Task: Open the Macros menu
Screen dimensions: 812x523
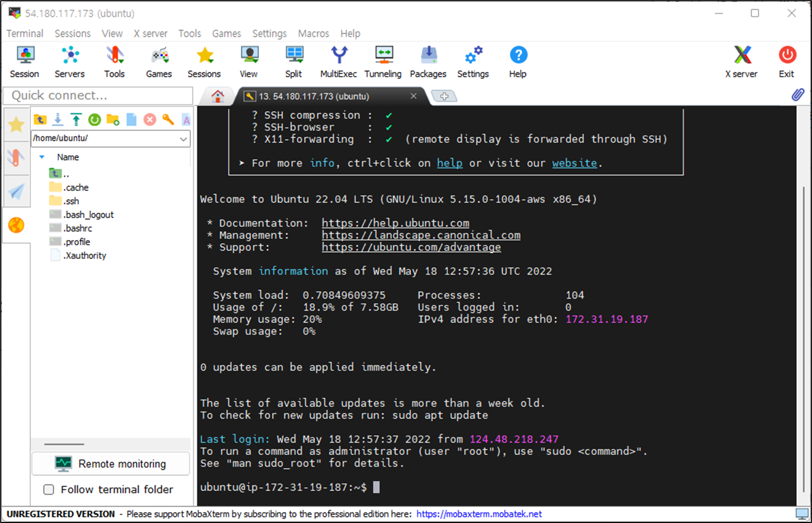Action: [x=314, y=33]
